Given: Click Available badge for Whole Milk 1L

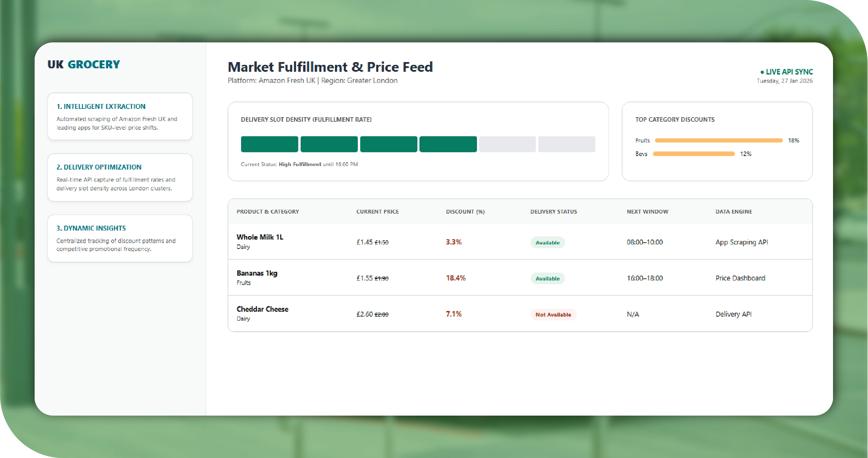Looking at the screenshot, I should pyautogui.click(x=547, y=243).
